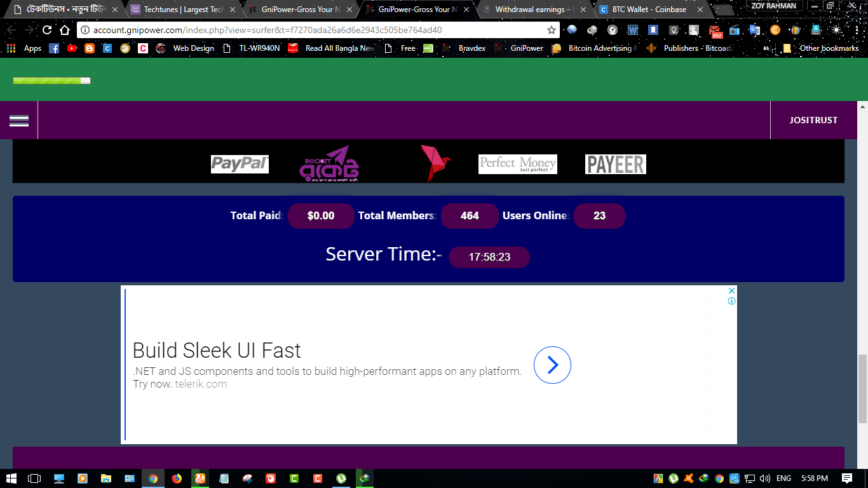Open the Publishers - Bitcoad bookmark
Screen dimensions: 868x488
pyautogui.click(x=689, y=48)
